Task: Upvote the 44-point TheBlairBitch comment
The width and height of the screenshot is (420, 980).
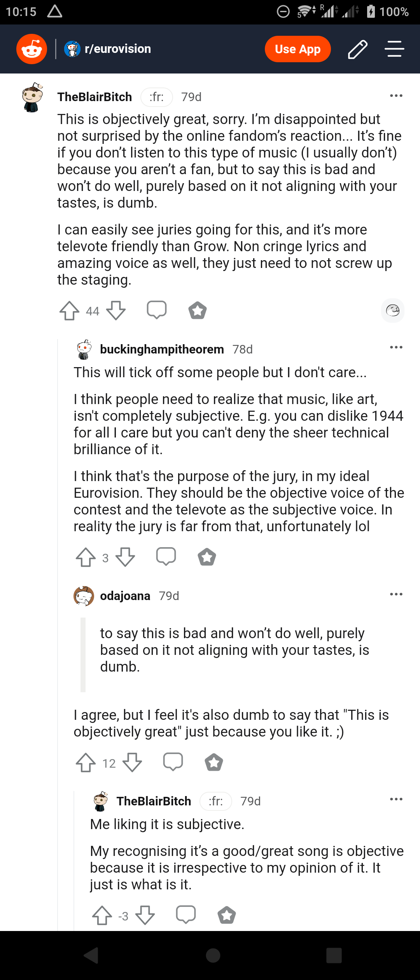Action: (x=69, y=311)
